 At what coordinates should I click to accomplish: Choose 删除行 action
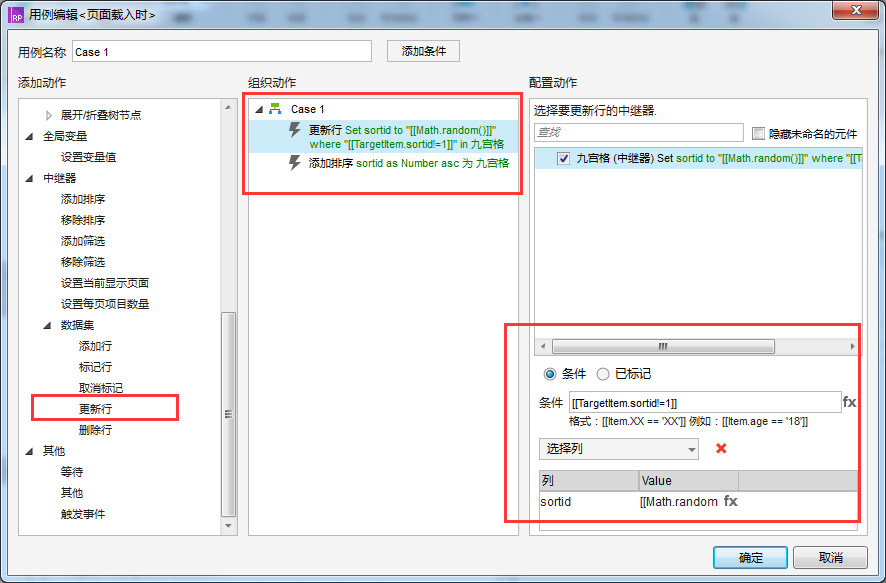(x=95, y=430)
